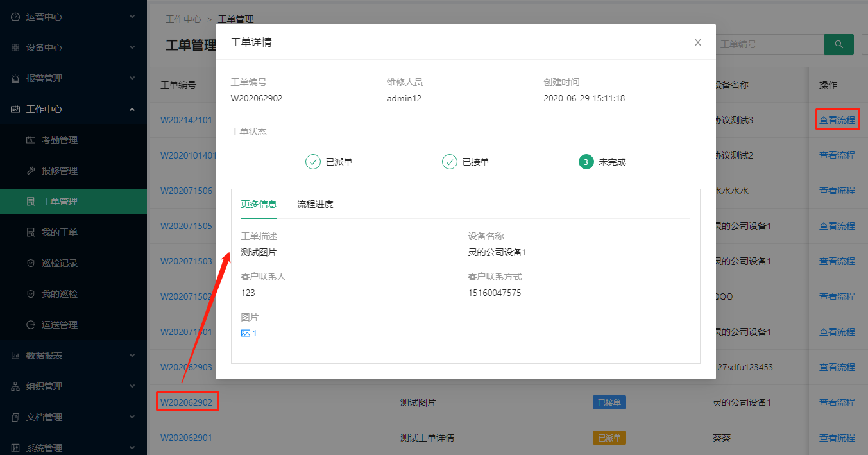Click the 数据报表 chart icon

click(15, 356)
